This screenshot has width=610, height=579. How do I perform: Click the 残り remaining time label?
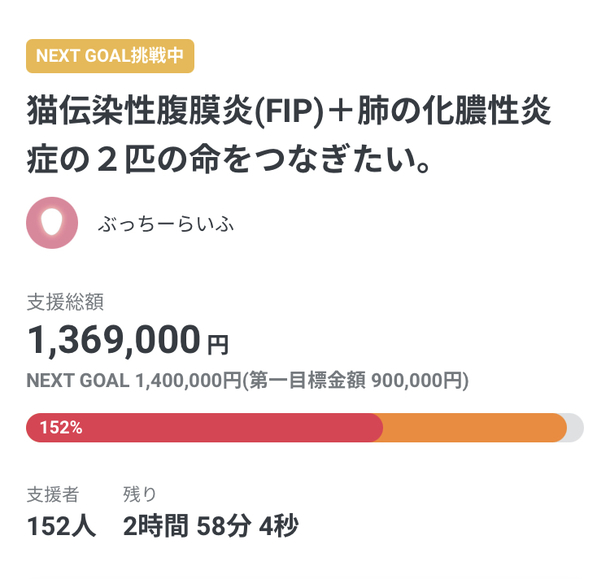click(x=139, y=493)
